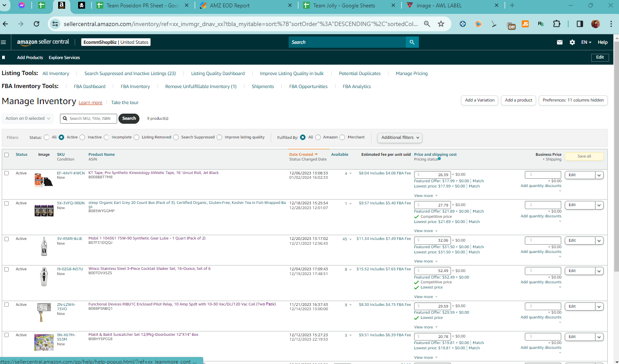This screenshot has width=619, height=364.
Task: Click the magnifier search button in header
Action: tap(412, 42)
